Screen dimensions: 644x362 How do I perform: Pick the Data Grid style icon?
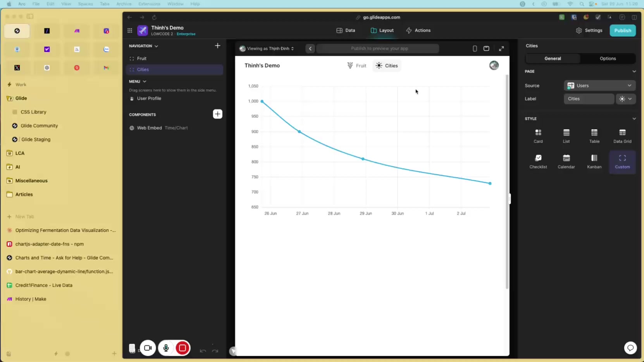[x=622, y=133]
